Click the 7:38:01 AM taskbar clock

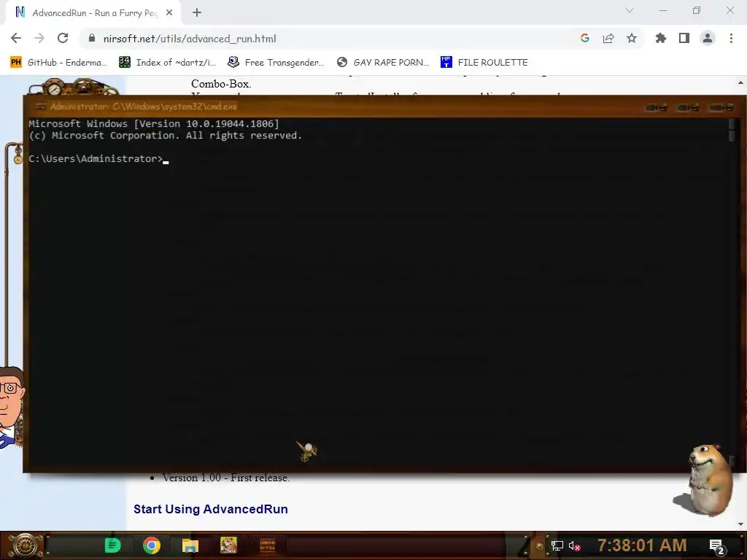click(642, 545)
